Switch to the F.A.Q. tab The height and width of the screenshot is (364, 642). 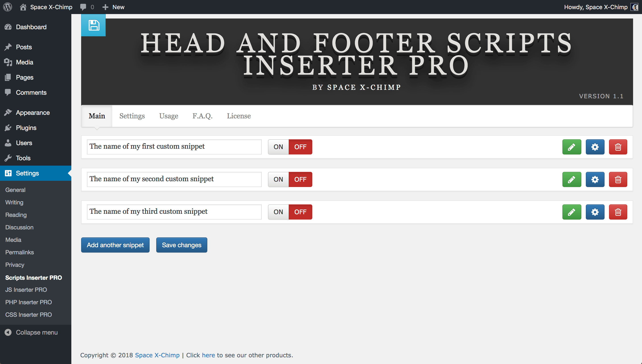(x=202, y=116)
